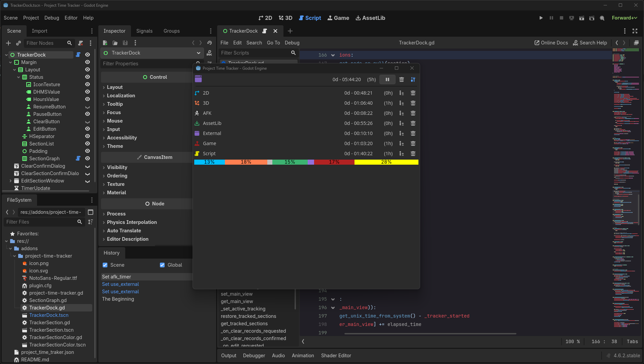Open the Project menu

pyautogui.click(x=31, y=18)
